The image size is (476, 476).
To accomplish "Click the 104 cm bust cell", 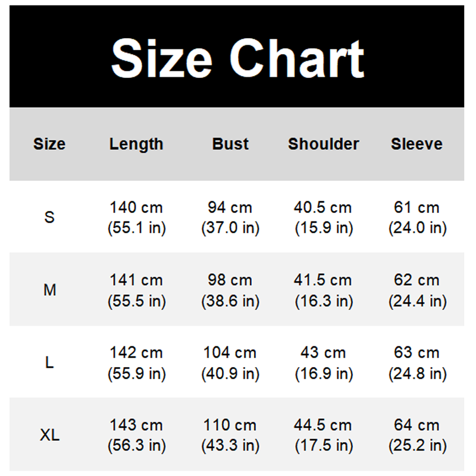I will click(230, 363).
